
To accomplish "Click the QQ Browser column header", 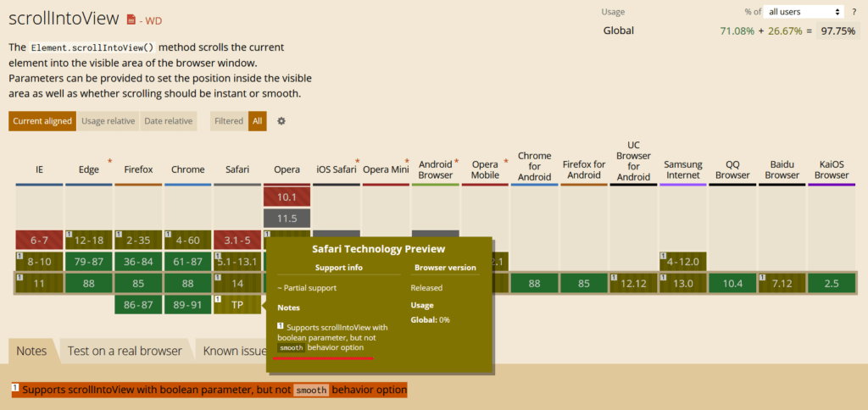I will [732, 169].
